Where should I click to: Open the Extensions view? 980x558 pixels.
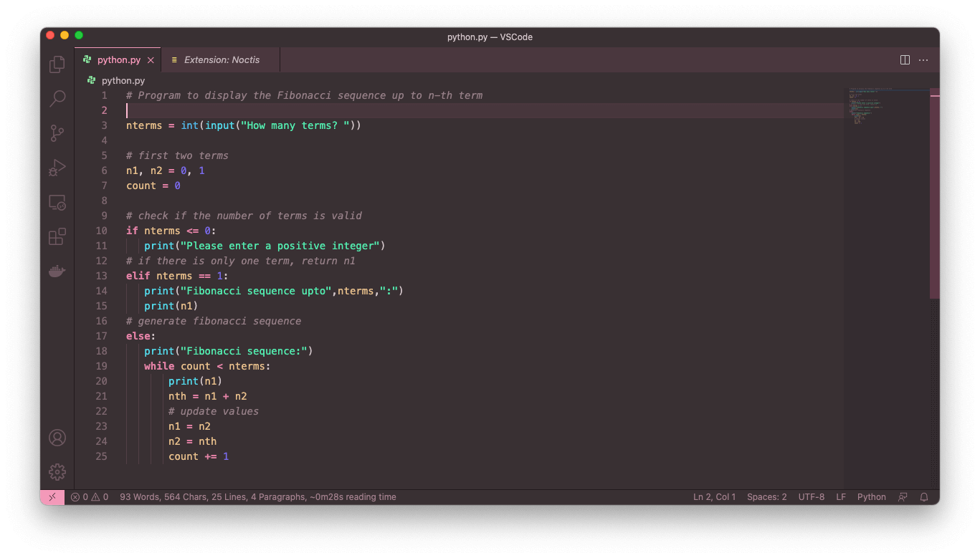tap(57, 236)
